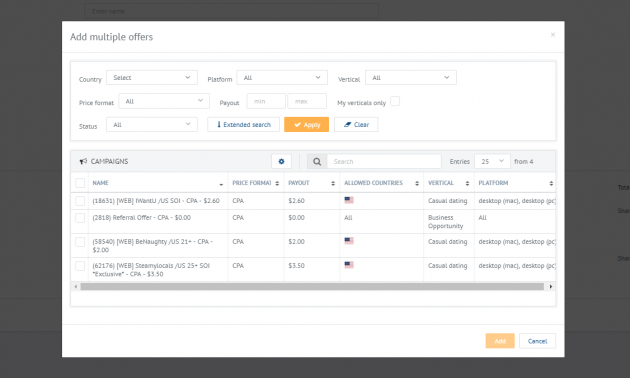
Task: Apply the filters with Apply button
Action: pyautogui.click(x=307, y=125)
